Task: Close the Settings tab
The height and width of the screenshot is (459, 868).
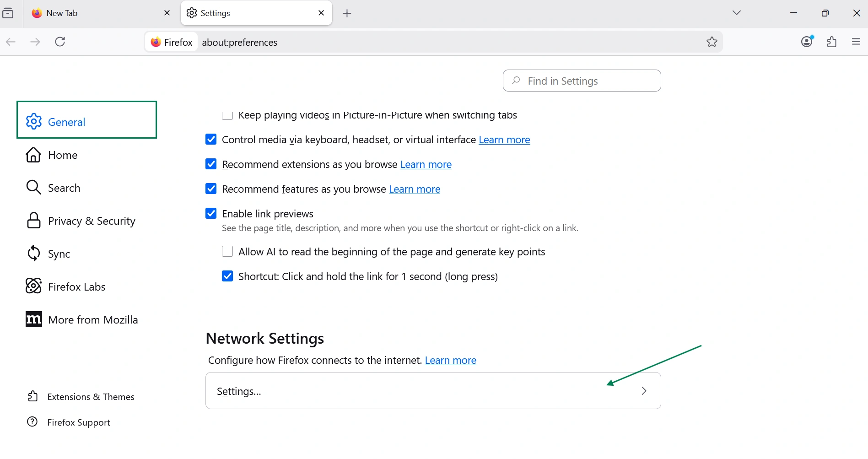Action: tap(321, 13)
